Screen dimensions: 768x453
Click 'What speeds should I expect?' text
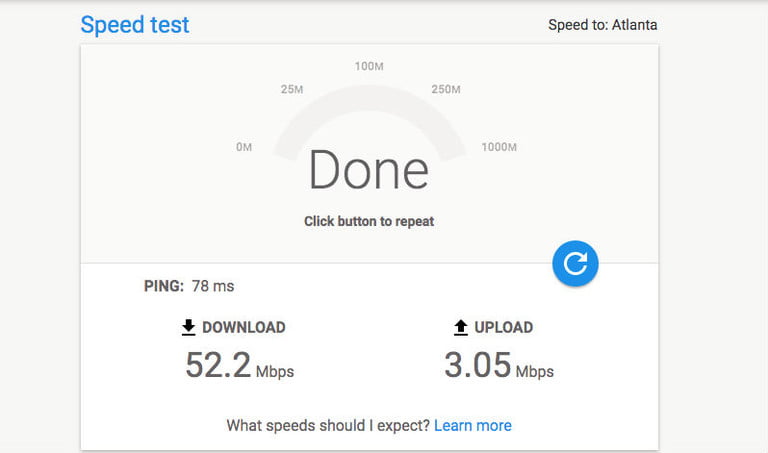328,425
